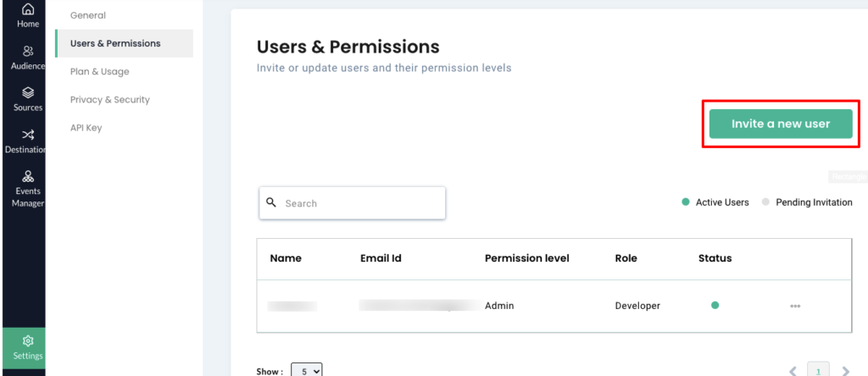The width and height of the screenshot is (868, 376).
Task: Select page 1 in pagination
Action: [818, 370]
